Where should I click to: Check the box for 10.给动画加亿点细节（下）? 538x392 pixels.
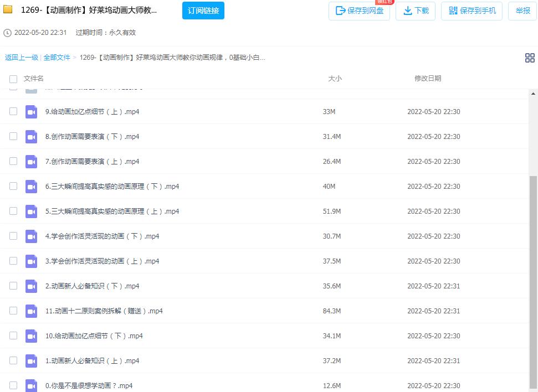tap(13, 336)
